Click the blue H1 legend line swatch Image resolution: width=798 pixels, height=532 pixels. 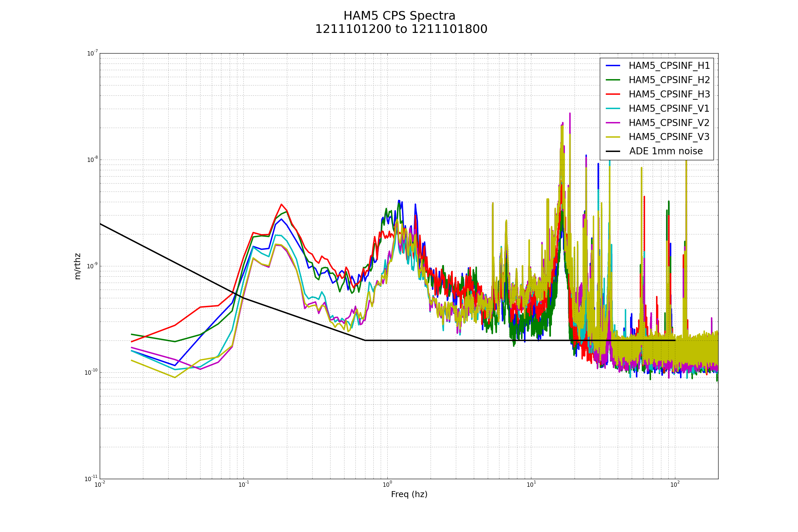click(613, 66)
